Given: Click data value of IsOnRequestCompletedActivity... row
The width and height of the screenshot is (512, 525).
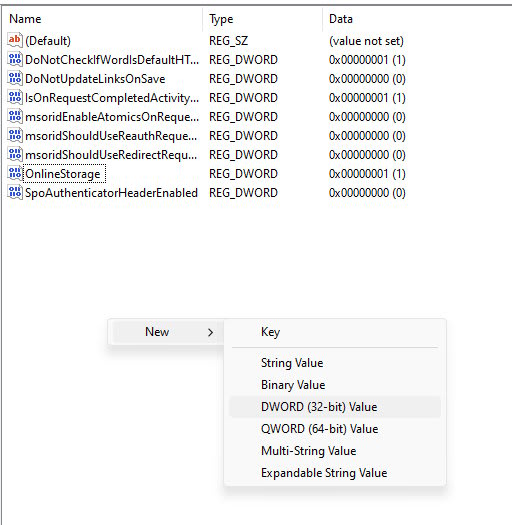Looking at the screenshot, I should coord(367,98).
